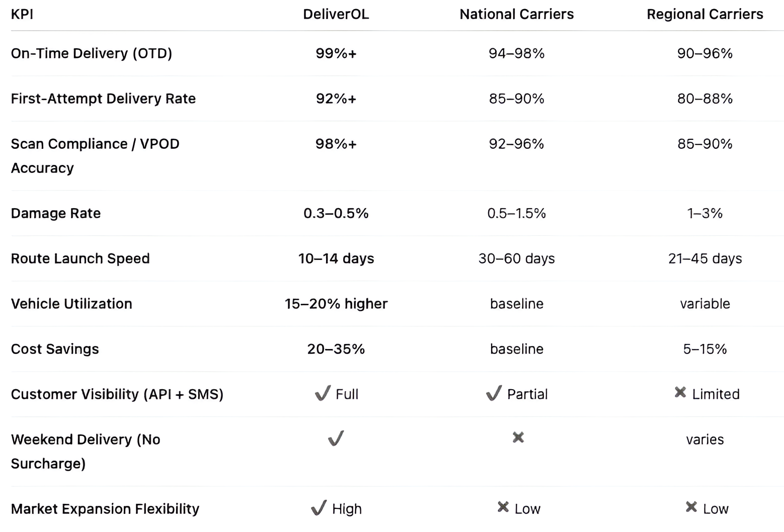Click the 15–20% higher value
This screenshot has height=532, width=784.
336,304
